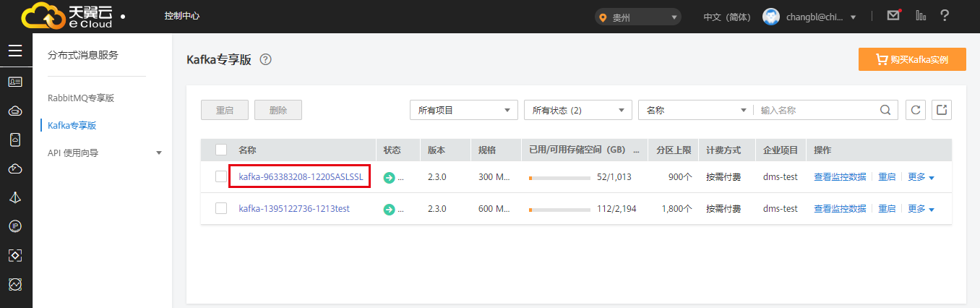
Task: Open the 贵州 region dropdown
Action: pos(637,17)
